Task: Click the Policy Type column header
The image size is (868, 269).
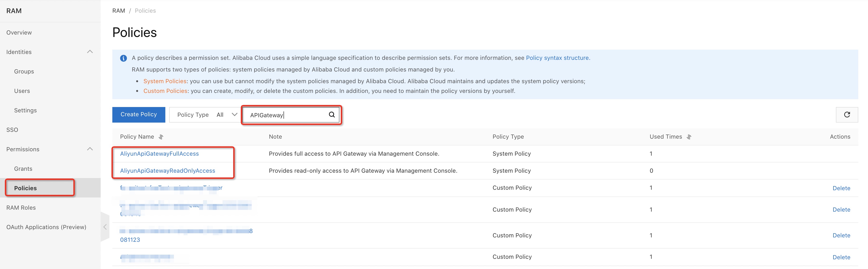Action: [x=508, y=137]
